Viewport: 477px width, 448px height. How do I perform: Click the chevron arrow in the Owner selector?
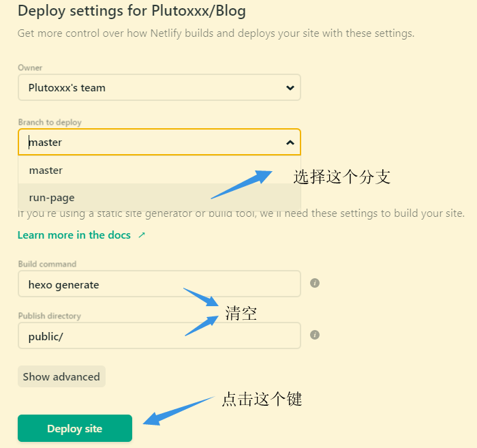[x=290, y=88]
